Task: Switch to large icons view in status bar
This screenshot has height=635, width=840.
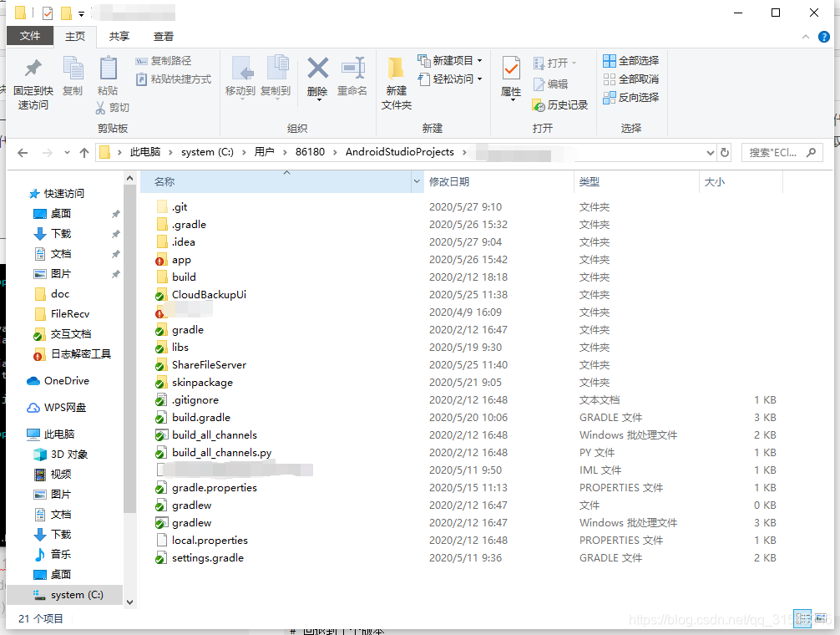Action: pos(820,619)
